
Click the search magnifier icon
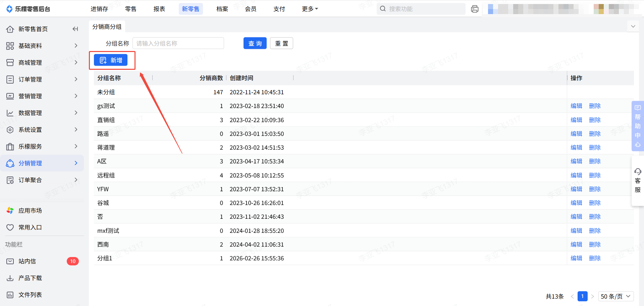click(383, 9)
